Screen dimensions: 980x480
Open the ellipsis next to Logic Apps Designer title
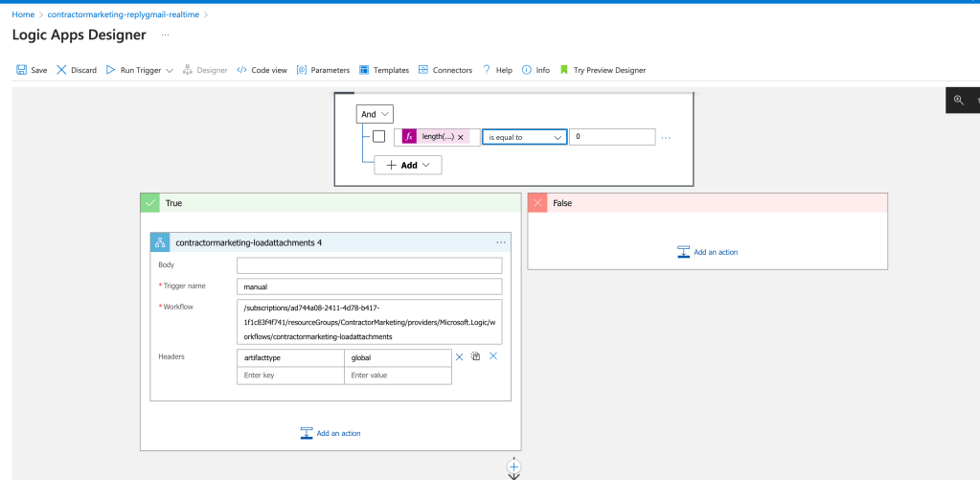tap(165, 35)
